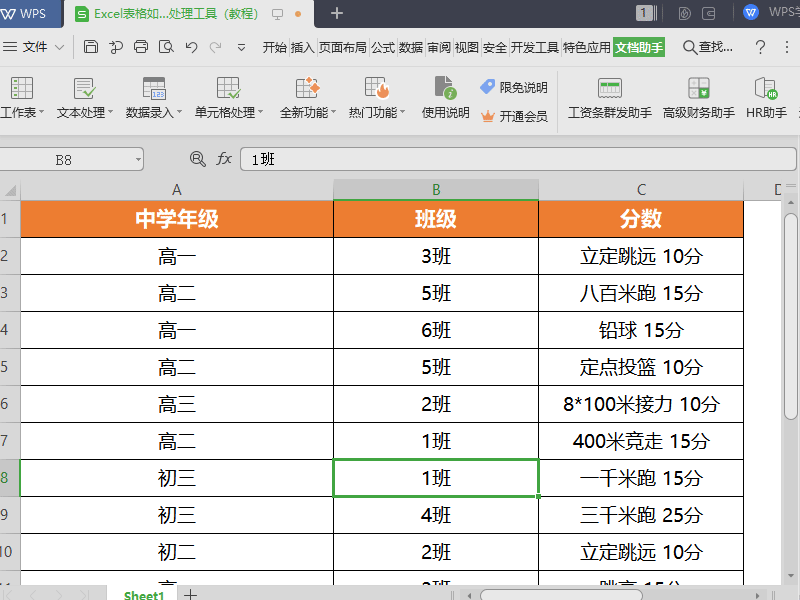Image resolution: width=800 pixels, height=600 pixels.
Task: Switch to the 安全 ribbon tab
Action: 494,47
